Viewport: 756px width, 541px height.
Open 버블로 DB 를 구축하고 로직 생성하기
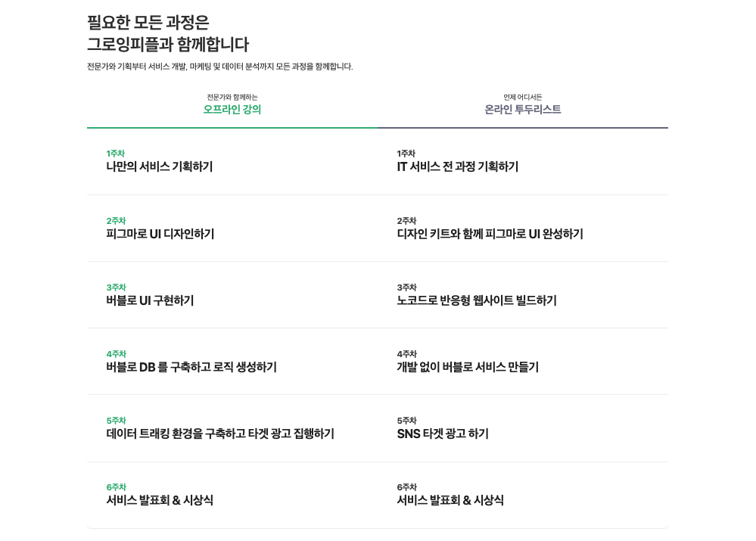point(191,368)
